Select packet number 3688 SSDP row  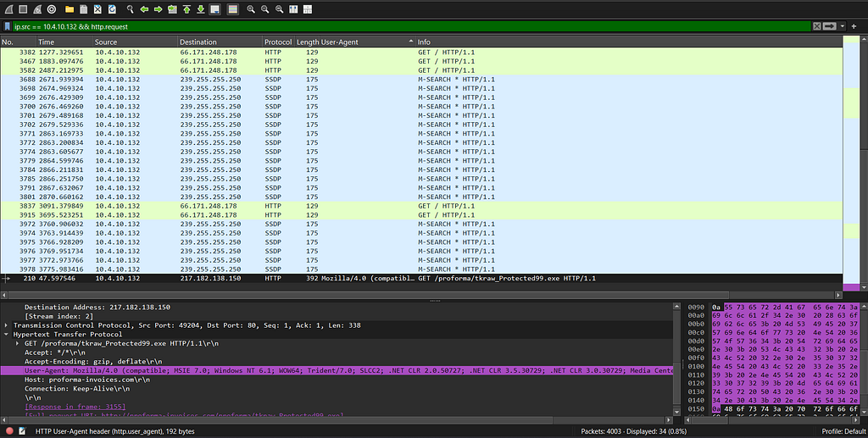click(x=421, y=79)
